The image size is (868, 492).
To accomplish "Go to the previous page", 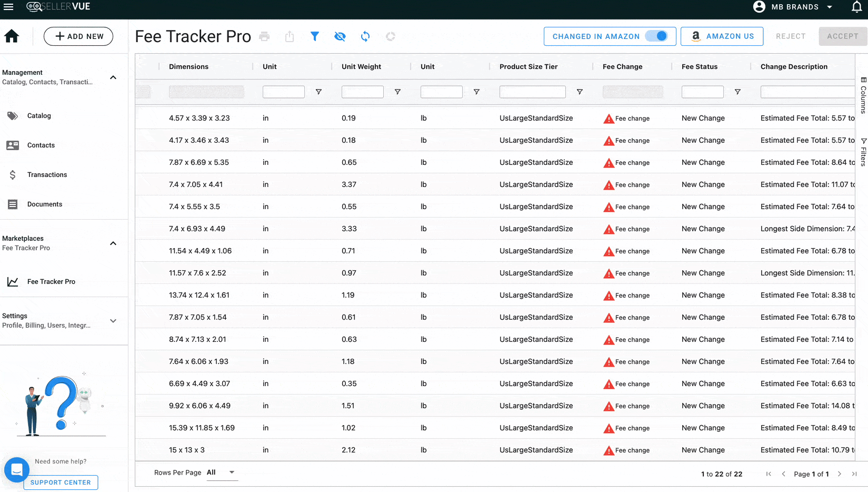I will click(783, 474).
